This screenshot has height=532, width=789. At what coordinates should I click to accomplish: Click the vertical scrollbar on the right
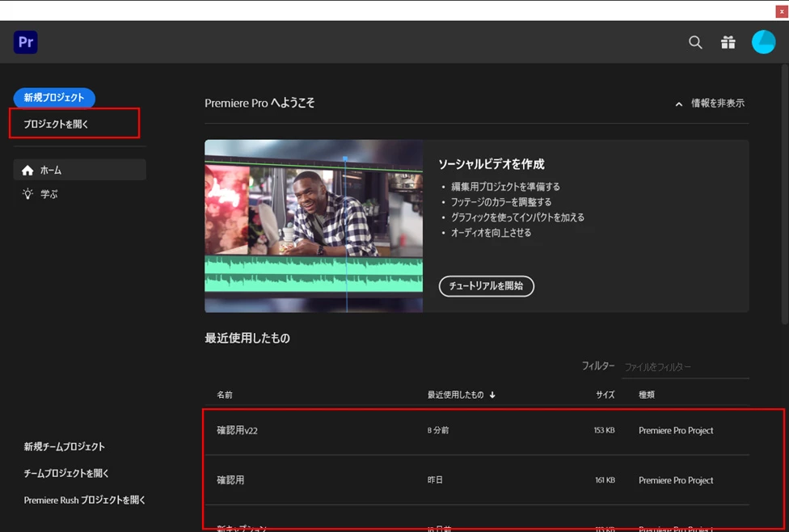click(784, 194)
